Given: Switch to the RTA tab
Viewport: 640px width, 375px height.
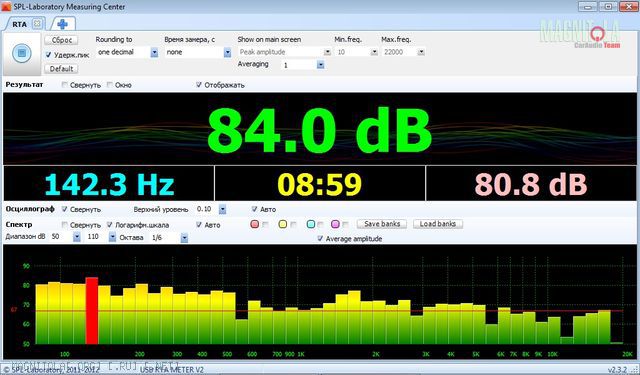Looking at the screenshot, I should coord(19,24).
